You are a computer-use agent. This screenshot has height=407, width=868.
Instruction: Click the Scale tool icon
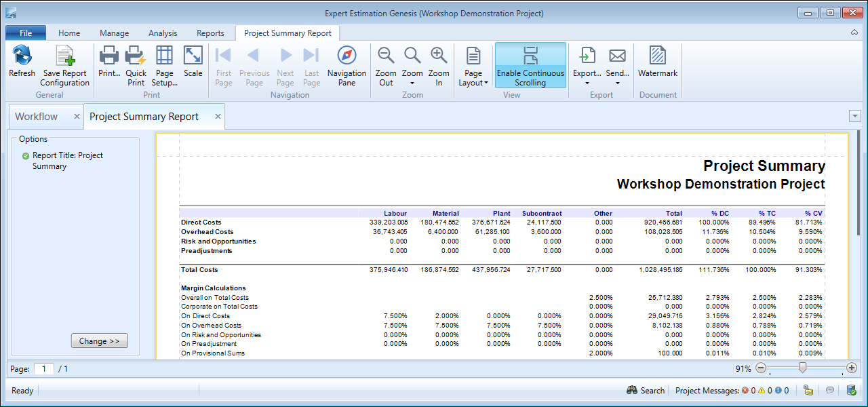(x=193, y=56)
